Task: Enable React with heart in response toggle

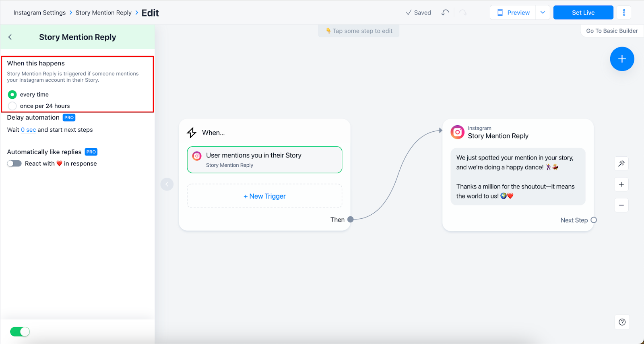Action: pos(14,164)
